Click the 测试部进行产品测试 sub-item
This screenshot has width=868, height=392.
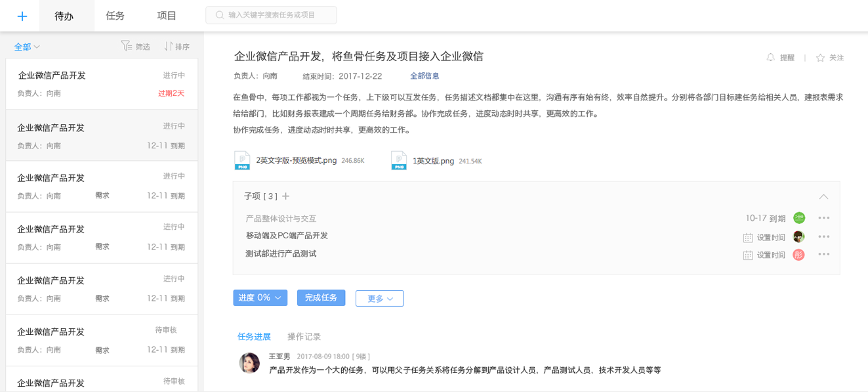(x=281, y=254)
